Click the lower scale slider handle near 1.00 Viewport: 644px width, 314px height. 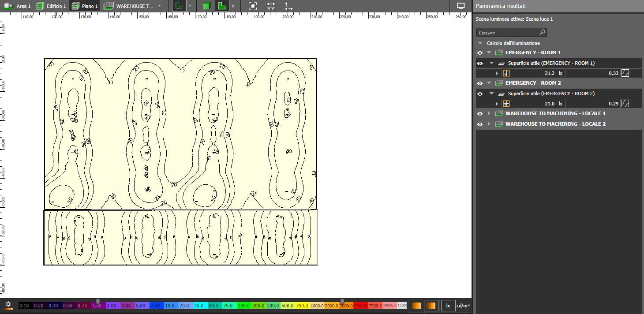pyautogui.click(x=98, y=301)
